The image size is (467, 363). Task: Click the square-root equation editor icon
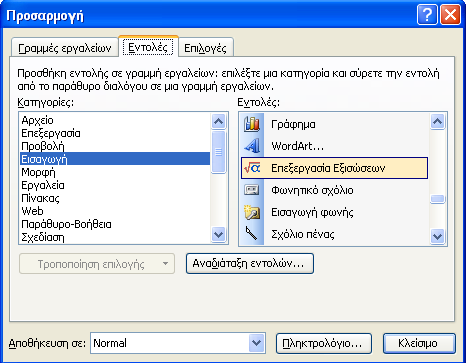tap(252, 168)
